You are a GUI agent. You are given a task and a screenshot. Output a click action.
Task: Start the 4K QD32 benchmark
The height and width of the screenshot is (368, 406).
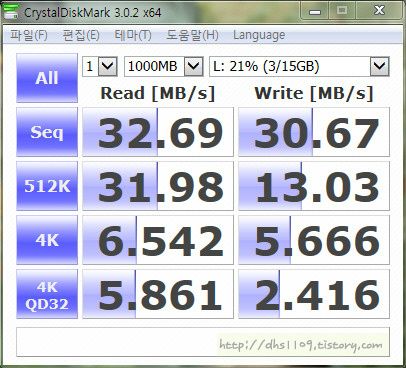[x=47, y=294]
